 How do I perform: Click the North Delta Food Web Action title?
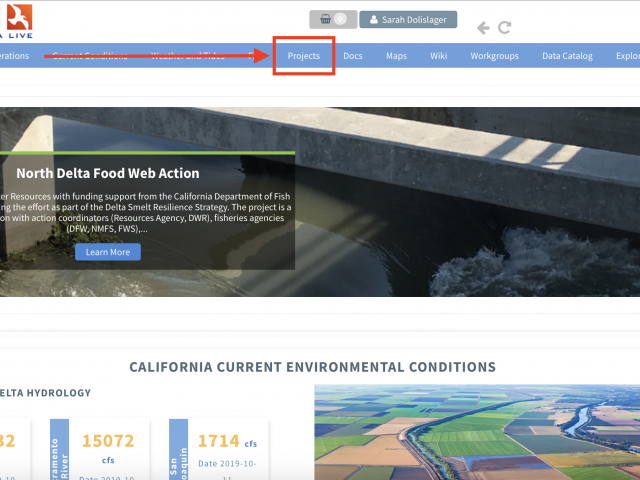[108, 173]
